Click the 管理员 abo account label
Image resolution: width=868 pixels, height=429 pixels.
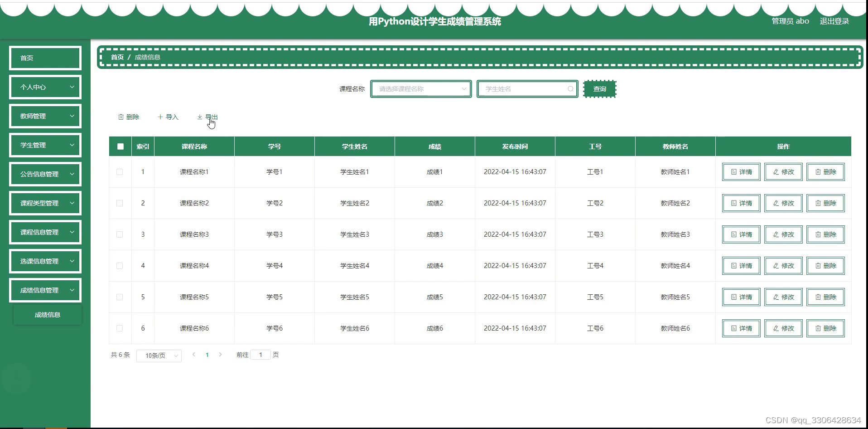click(x=791, y=21)
